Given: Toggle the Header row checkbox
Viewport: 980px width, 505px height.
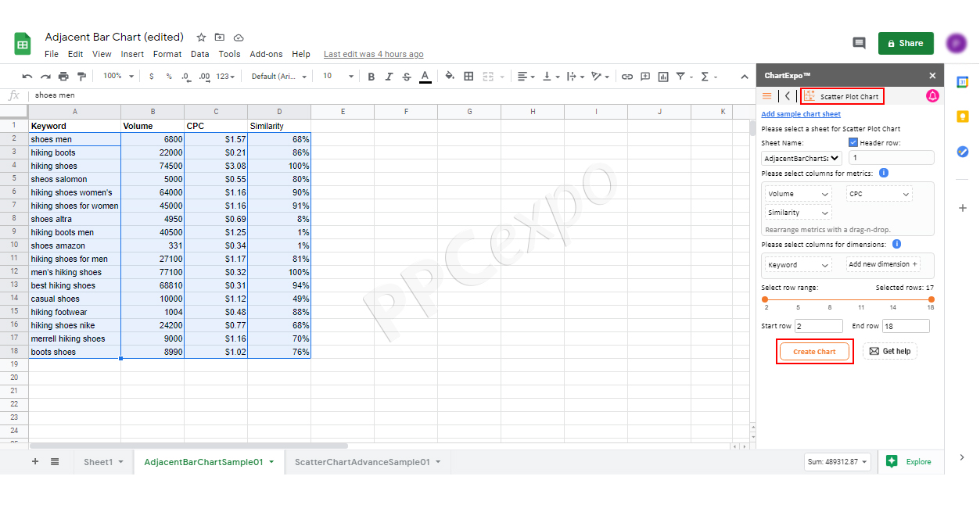Looking at the screenshot, I should point(853,143).
